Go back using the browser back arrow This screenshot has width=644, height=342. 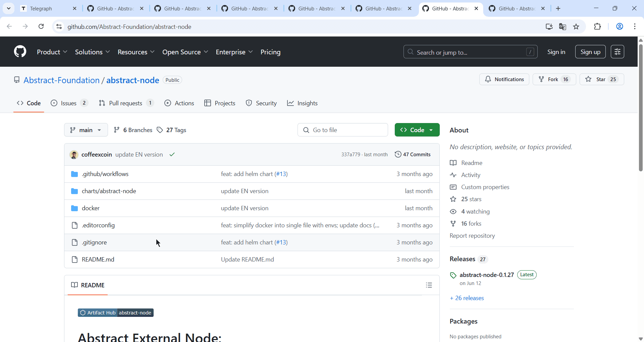9,26
